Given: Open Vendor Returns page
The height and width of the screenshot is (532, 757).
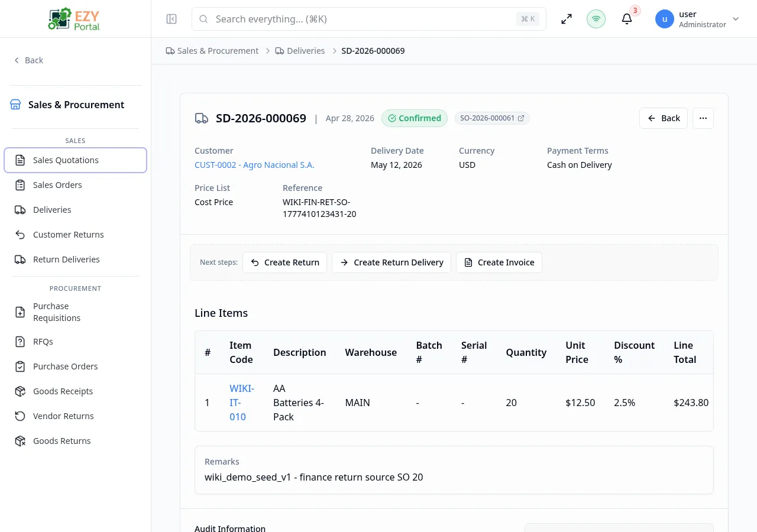Looking at the screenshot, I should point(75,416).
